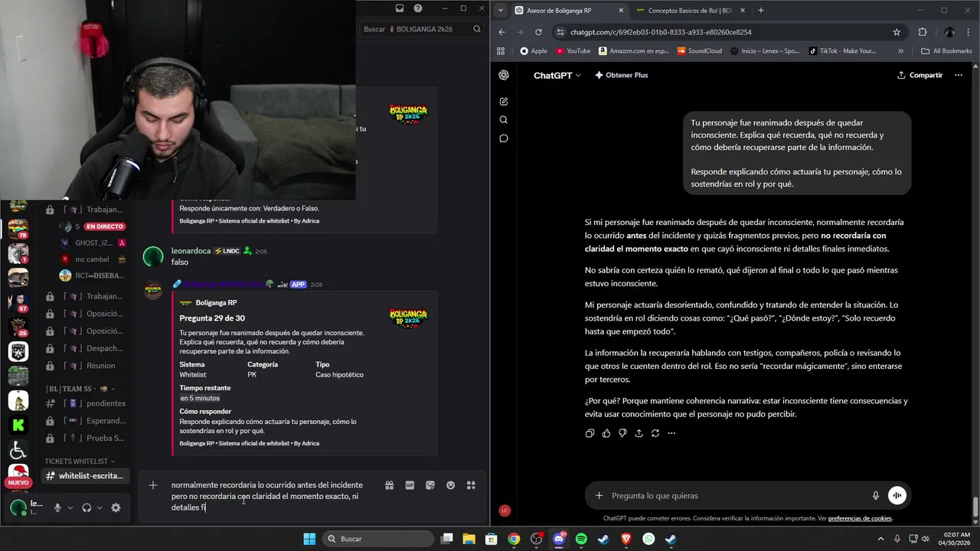Viewport: 980px width, 551px height.
Task: Open the Windows Start menu
Action: coord(309,539)
